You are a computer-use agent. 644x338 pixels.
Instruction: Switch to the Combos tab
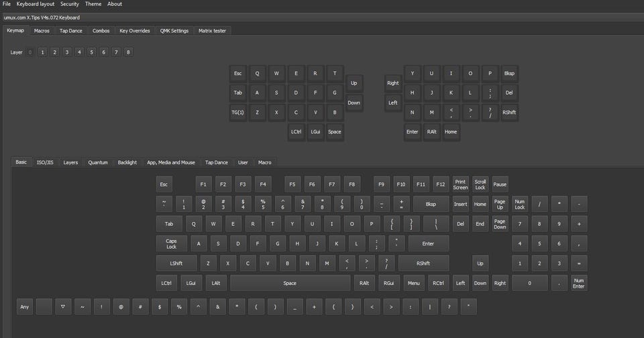(101, 31)
